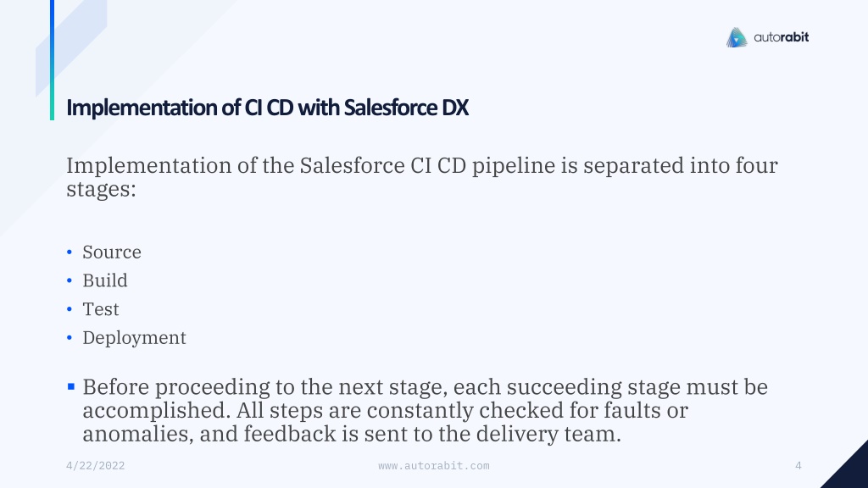
Task: Click the intro sentence about four stages
Action: [x=422, y=177]
